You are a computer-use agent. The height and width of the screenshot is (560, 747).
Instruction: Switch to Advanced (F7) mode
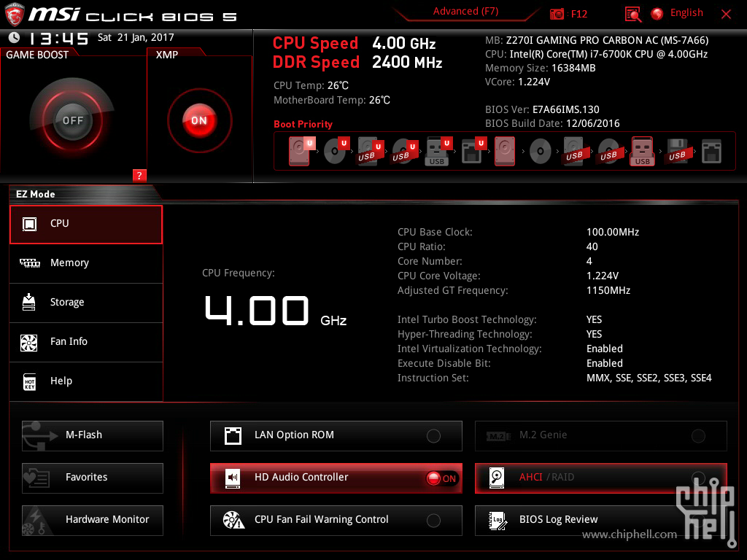pos(465,12)
